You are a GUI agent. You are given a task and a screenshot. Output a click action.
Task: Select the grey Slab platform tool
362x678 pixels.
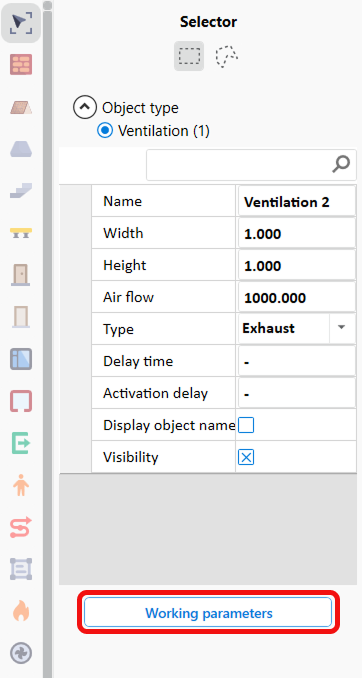point(21,149)
